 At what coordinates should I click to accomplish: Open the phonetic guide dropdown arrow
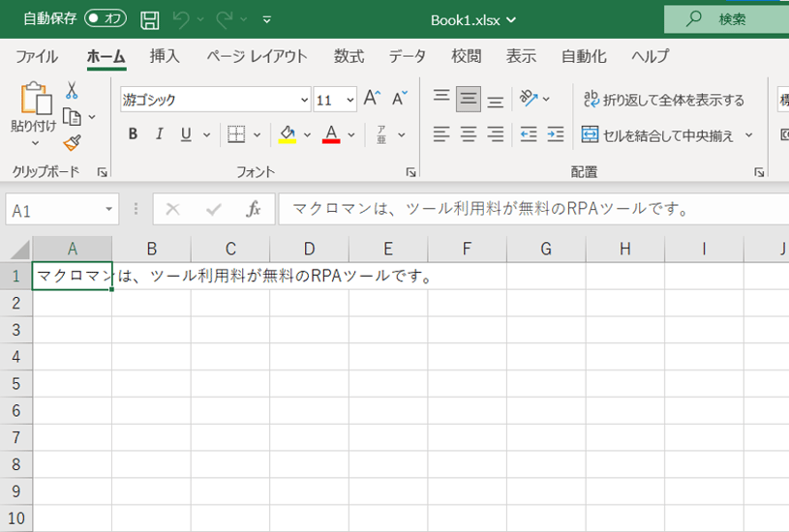pos(402,134)
